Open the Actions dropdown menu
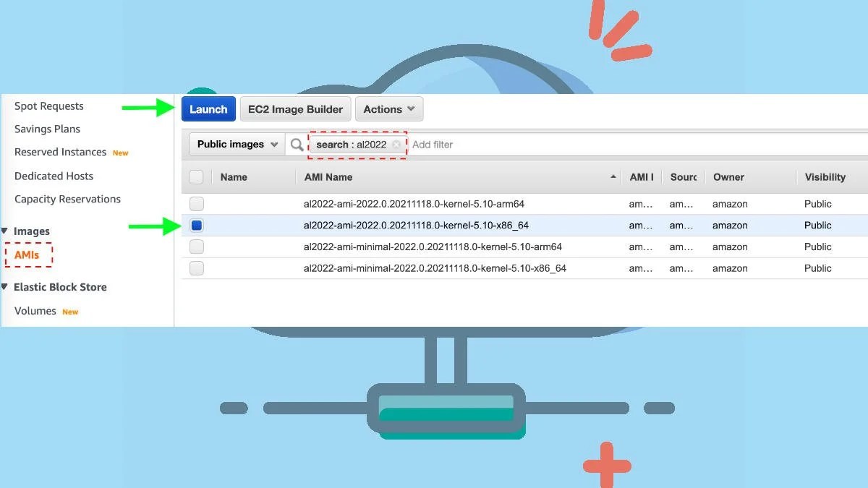 pyautogui.click(x=389, y=108)
